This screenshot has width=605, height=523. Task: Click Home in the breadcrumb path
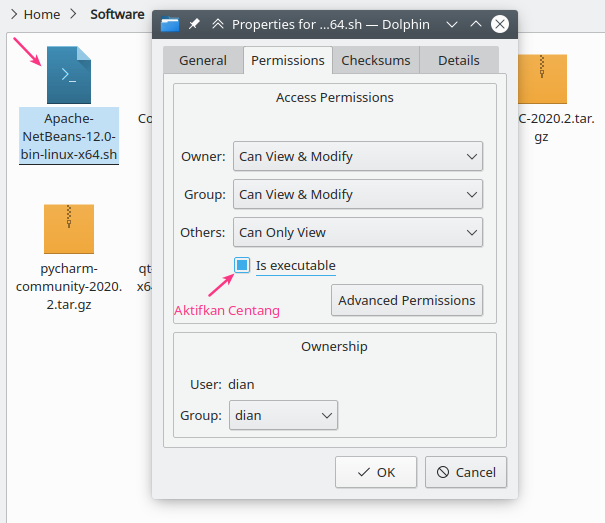point(41,15)
